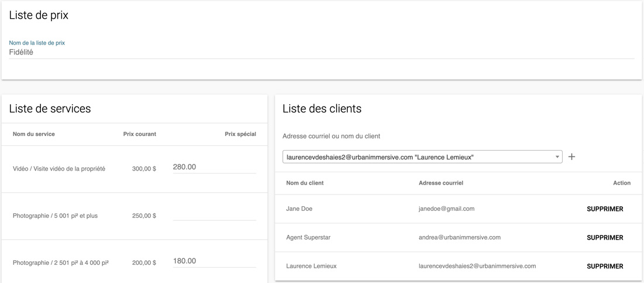The width and height of the screenshot is (644, 283).
Task: Click the Prix courant column header
Action: pyautogui.click(x=140, y=134)
